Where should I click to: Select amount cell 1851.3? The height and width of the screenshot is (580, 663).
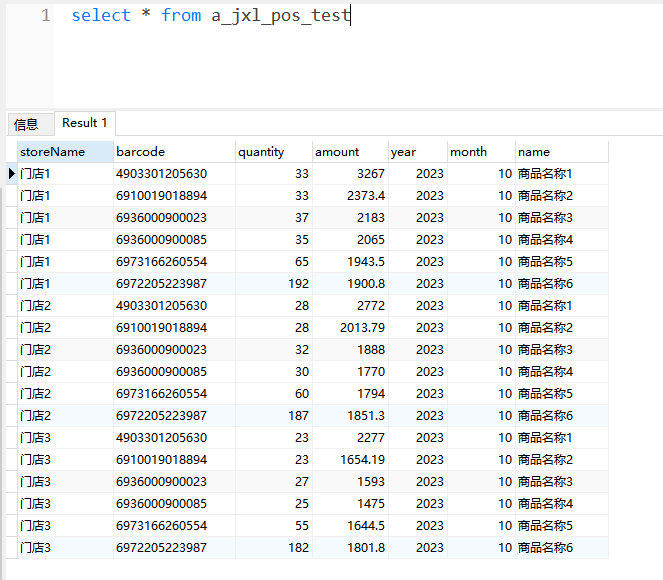pos(350,416)
